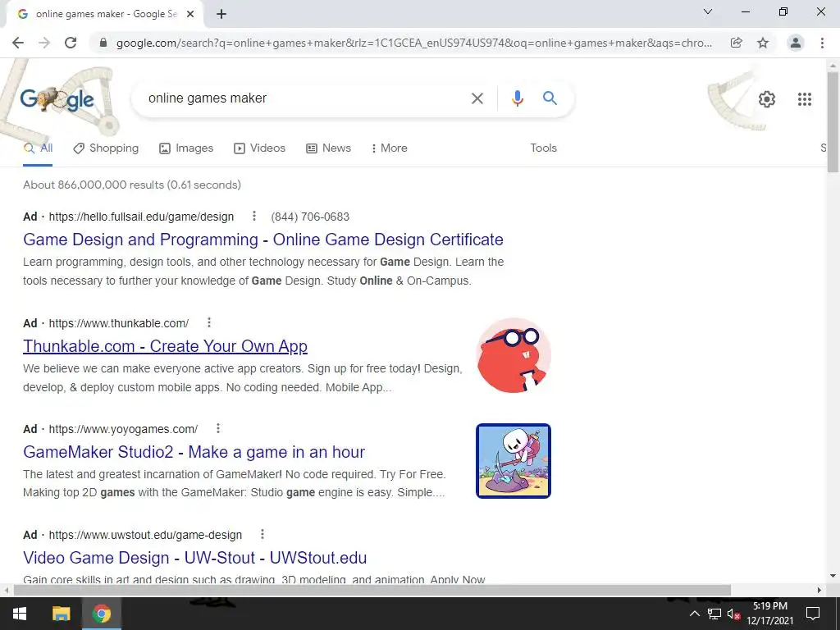Open Thunkable.com Create Your Own App
The image size is (840, 630).
(x=165, y=346)
